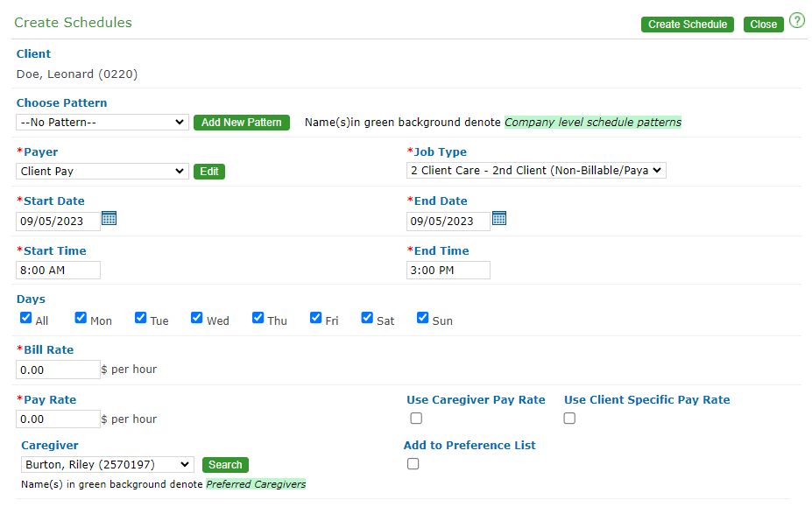Click into the Bill Rate field
This screenshot has height=507, width=812.
58,370
